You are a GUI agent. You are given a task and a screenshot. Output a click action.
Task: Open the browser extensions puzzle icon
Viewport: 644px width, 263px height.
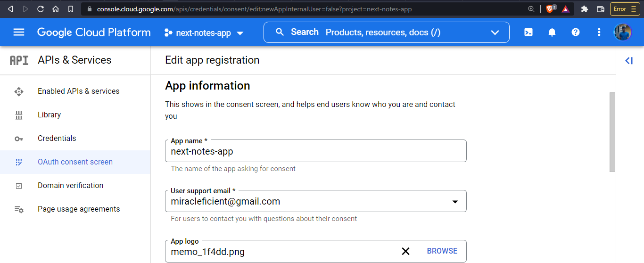pyautogui.click(x=585, y=9)
